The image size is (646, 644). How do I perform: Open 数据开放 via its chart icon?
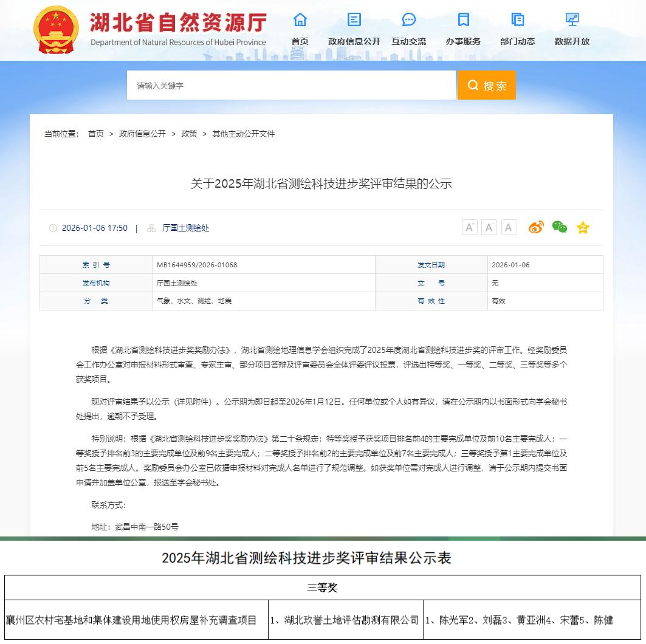pos(572,20)
